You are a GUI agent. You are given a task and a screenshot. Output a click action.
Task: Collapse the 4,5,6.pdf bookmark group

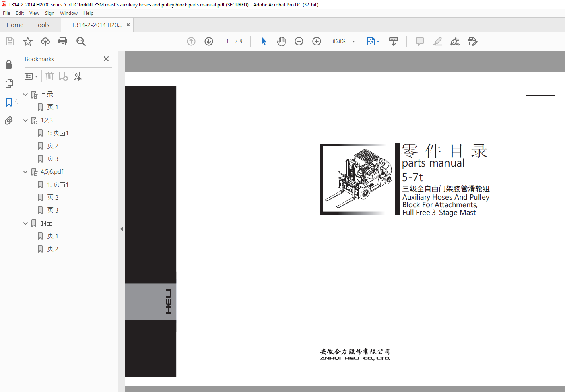(25, 172)
